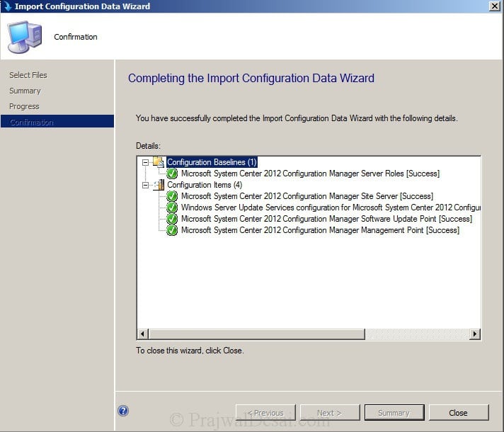Select the Server Roles [Success] row
This screenshot has height=432, width=504.
(310, 174)
